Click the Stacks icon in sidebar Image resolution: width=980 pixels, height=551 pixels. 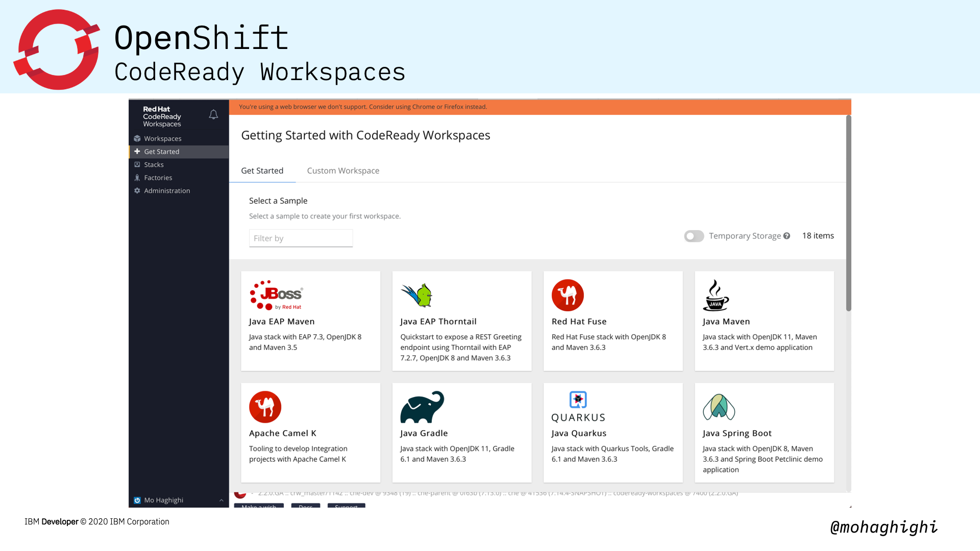point(137,164)
